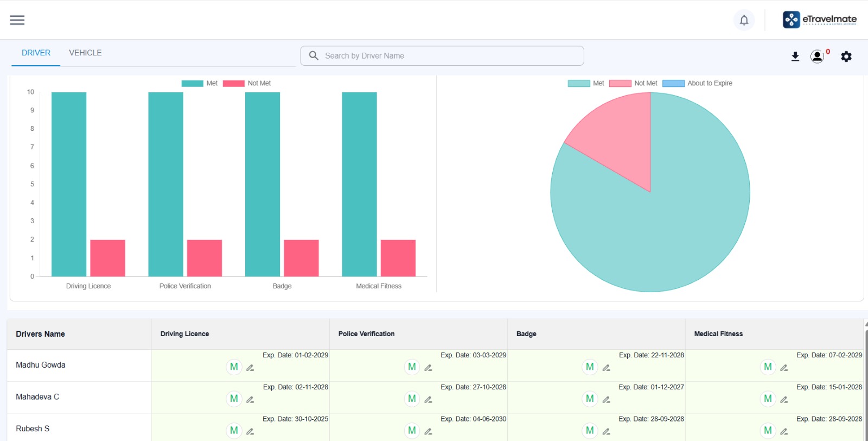Focus the Search by Driver Name field
868x441 pixels.
pos(442,55)
